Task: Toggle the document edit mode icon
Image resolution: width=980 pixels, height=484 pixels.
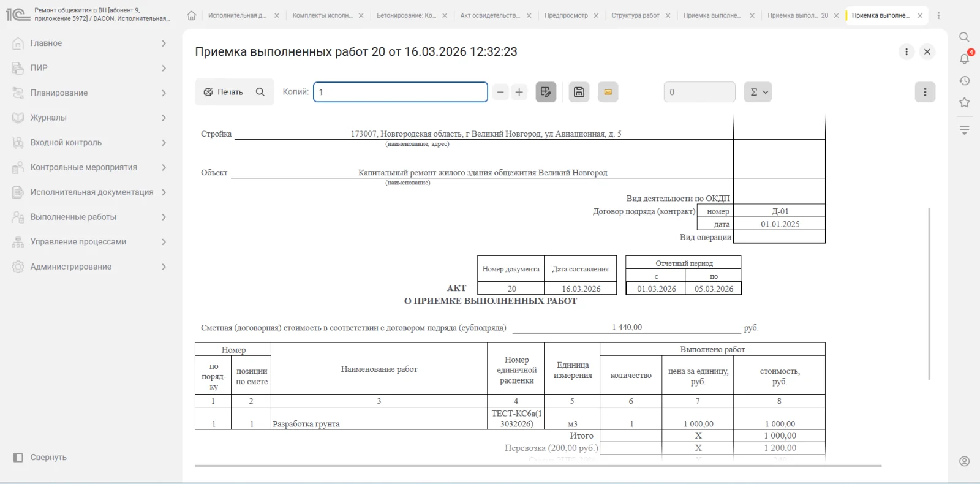Action: coord(546,92)
